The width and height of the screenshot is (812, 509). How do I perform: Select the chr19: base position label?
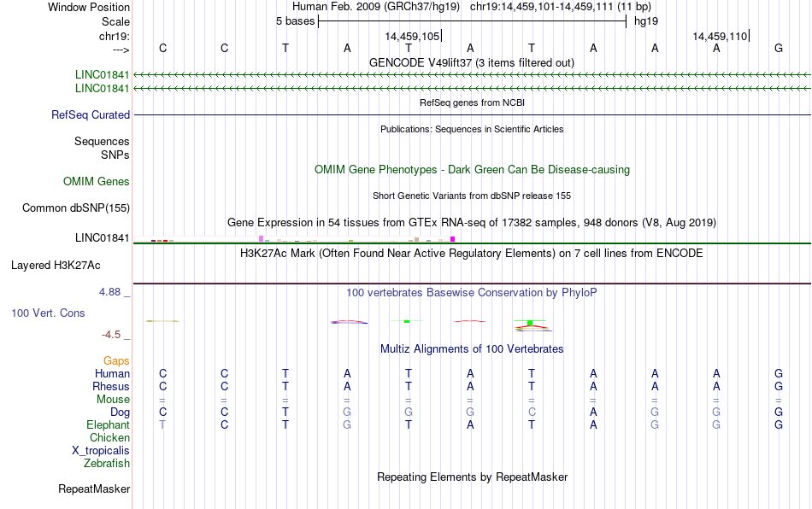pos(114,36)
